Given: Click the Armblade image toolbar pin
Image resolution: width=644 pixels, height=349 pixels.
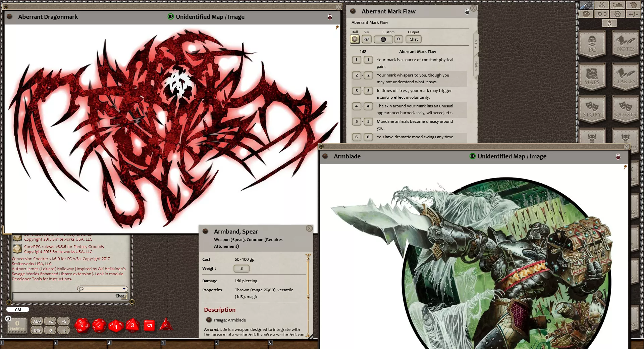Looking at the screenshot, I should pyautogui.click(x=625, y=167).
